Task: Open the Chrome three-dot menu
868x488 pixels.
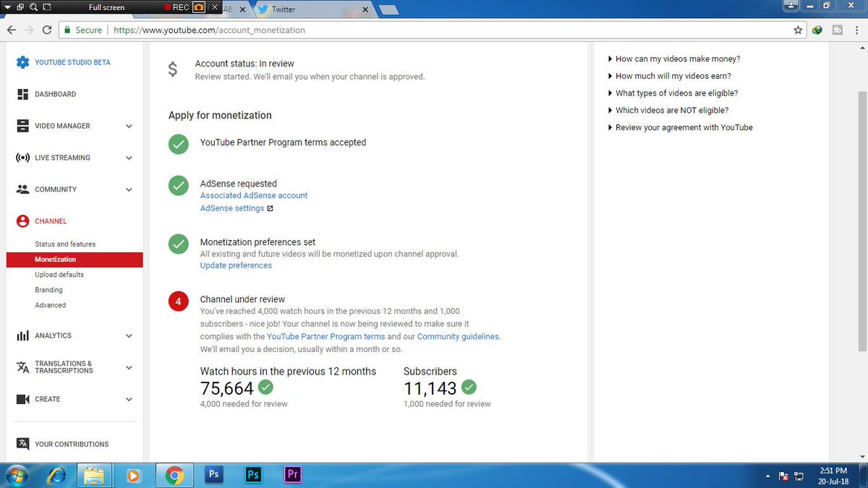Action: click(x=857, y=30)
